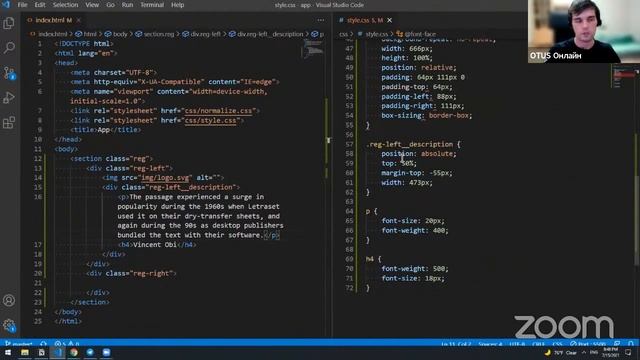Click the Vincent Obi h4 line
The width and height of the screenshot is (640, 360).
(157, 244)
